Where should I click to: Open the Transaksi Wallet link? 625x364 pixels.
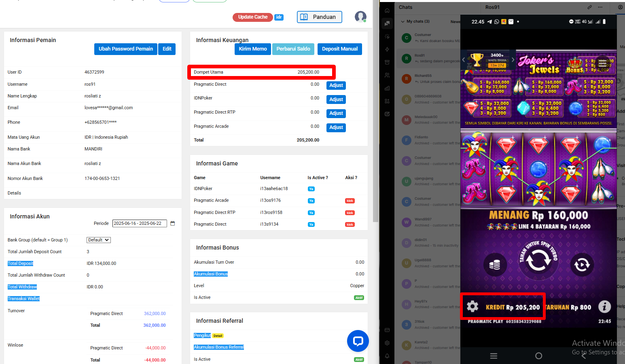pos(24,298)
